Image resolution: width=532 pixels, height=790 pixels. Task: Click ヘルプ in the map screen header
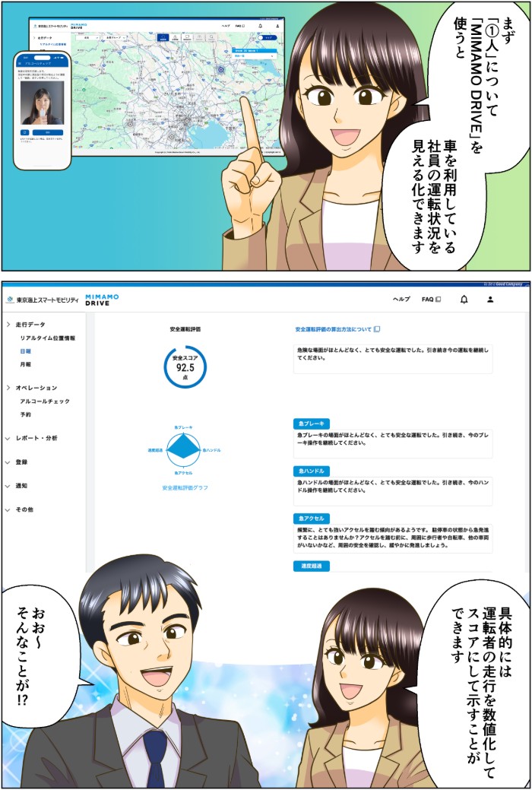(x=226, y=26)
